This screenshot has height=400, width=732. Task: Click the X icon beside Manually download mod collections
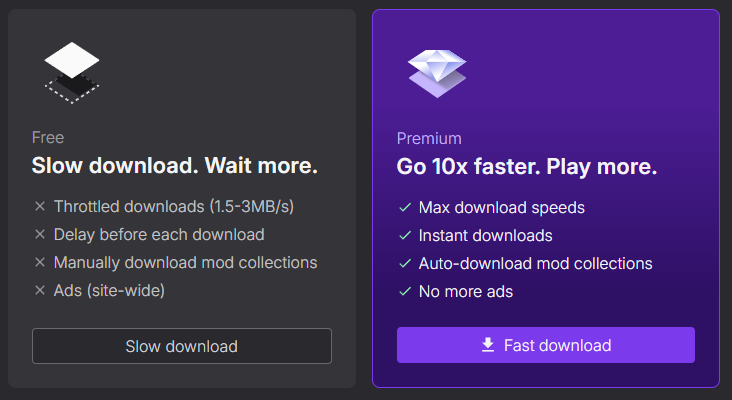point(40,263)
